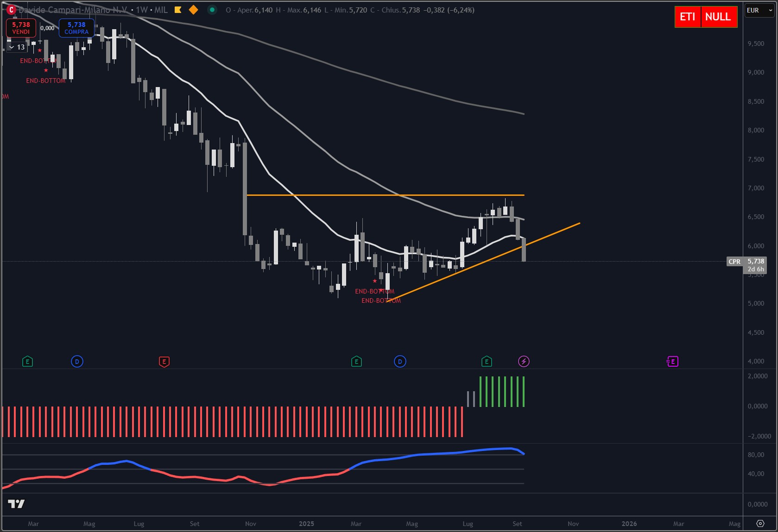Click the 1W timeframe in the title

pyautogui.click(x=141, y=10)
